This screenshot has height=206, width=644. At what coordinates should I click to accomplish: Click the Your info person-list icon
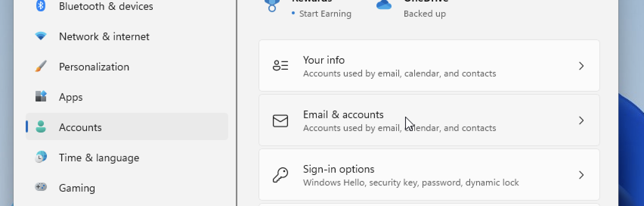click(280, 66)
